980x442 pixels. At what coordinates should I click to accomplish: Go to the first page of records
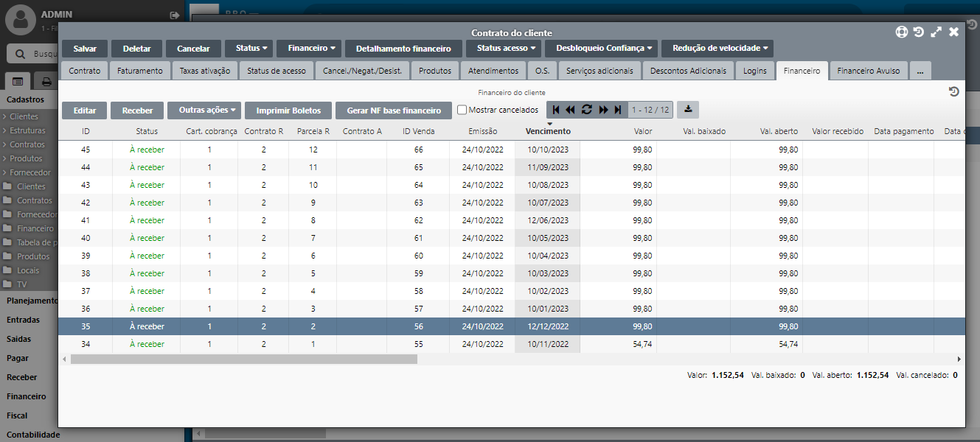(x=556, y=110)
